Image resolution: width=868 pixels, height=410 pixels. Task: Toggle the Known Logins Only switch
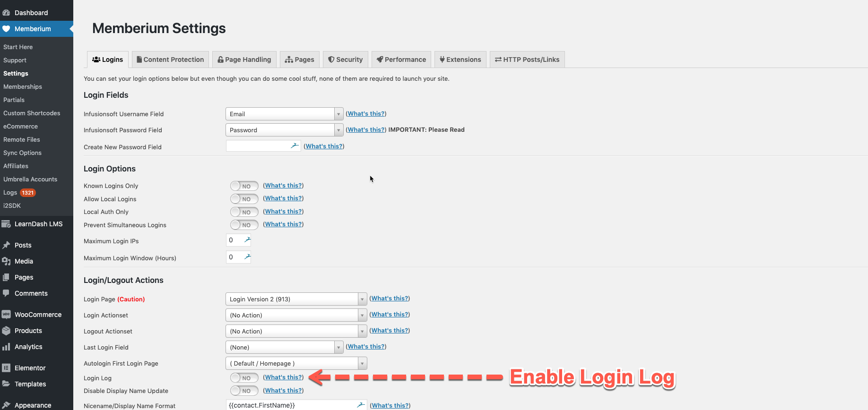pos(244,186)
